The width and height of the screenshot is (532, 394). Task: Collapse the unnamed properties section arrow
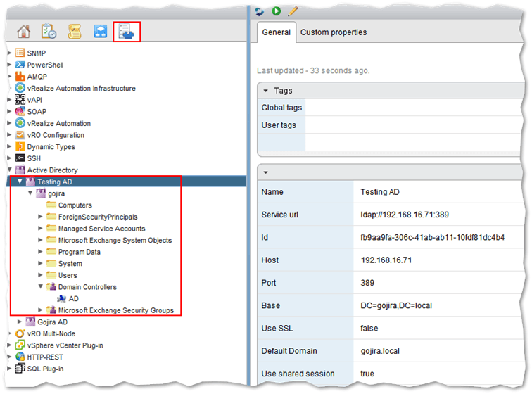pyautogui.click(x=266, y=172)
